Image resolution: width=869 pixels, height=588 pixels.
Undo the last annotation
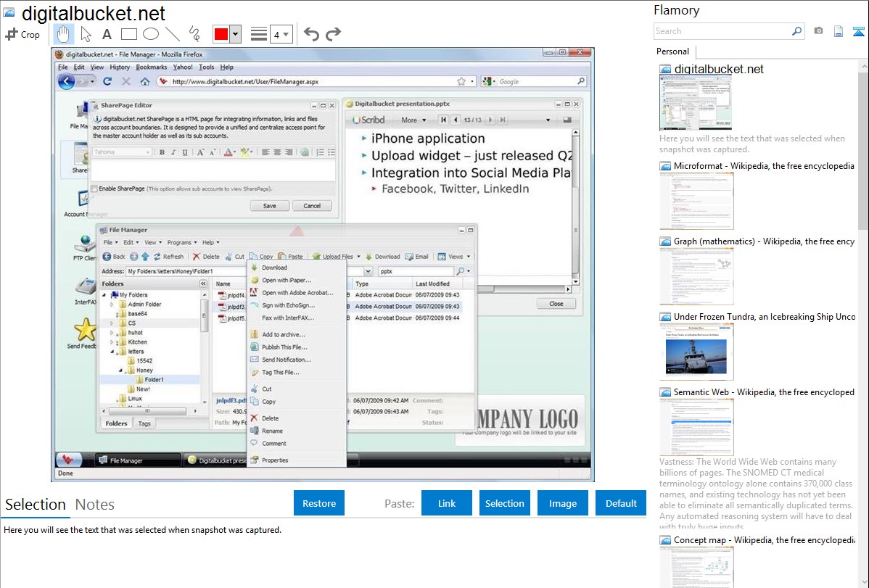[x=311, y=34]
